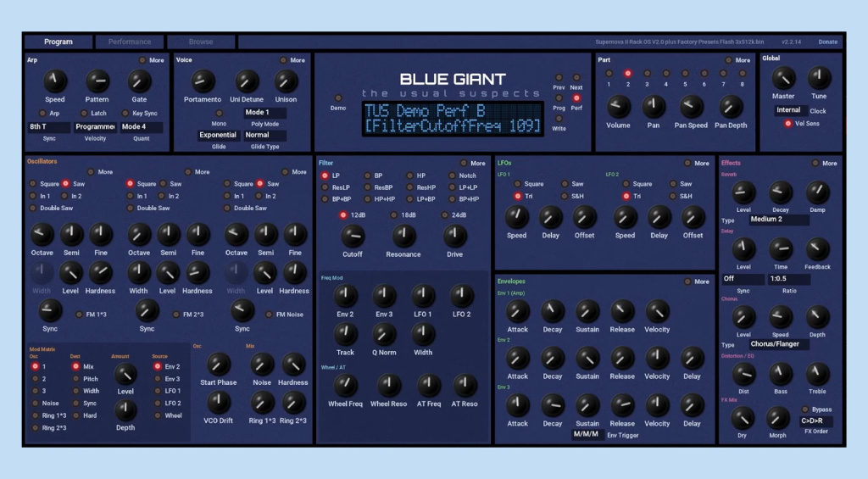Open the Envelopes More options
The height and width of the screenshot is (479, 868).
[687, 281]
